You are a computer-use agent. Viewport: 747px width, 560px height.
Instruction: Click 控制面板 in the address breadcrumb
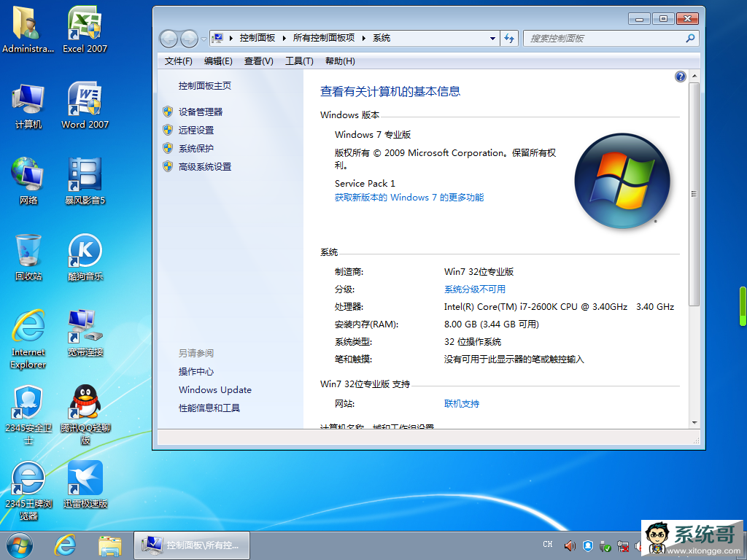point(258,38)
